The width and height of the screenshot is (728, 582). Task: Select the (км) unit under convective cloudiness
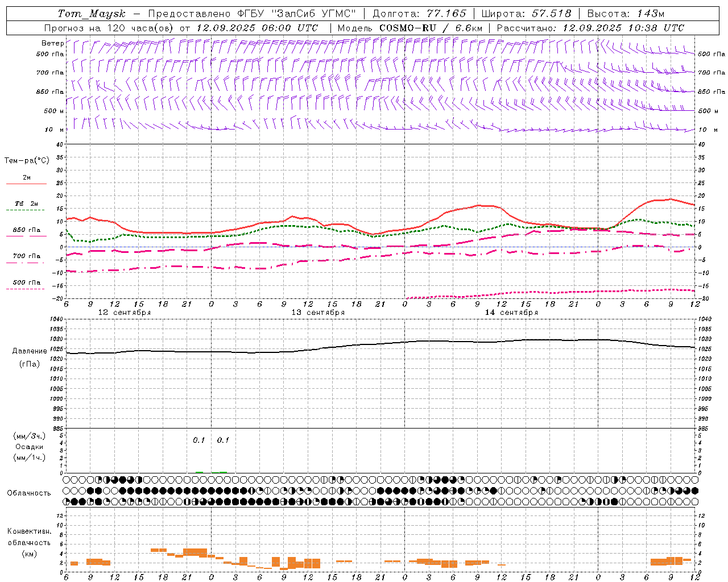[29, 554]
